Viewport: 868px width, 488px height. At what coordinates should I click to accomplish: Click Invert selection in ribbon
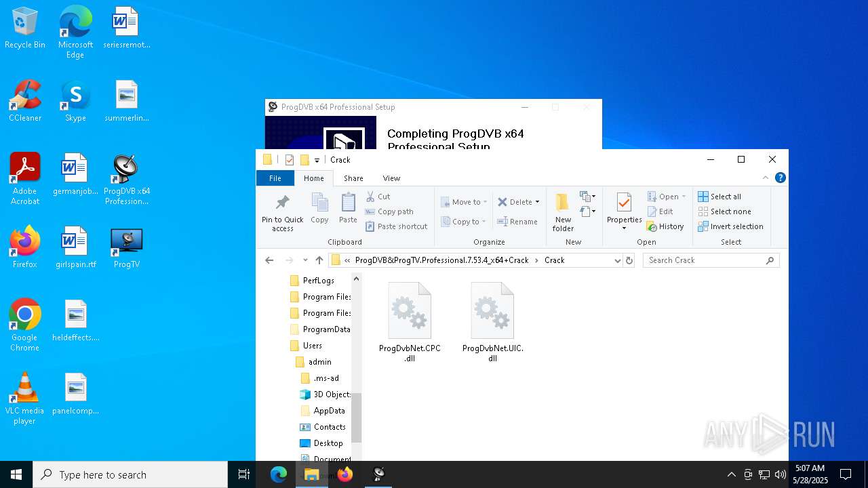[730, 226]
